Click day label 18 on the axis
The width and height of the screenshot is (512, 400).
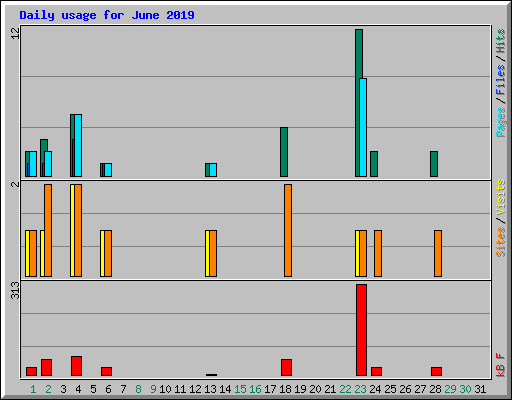click(x=285, y=389)
